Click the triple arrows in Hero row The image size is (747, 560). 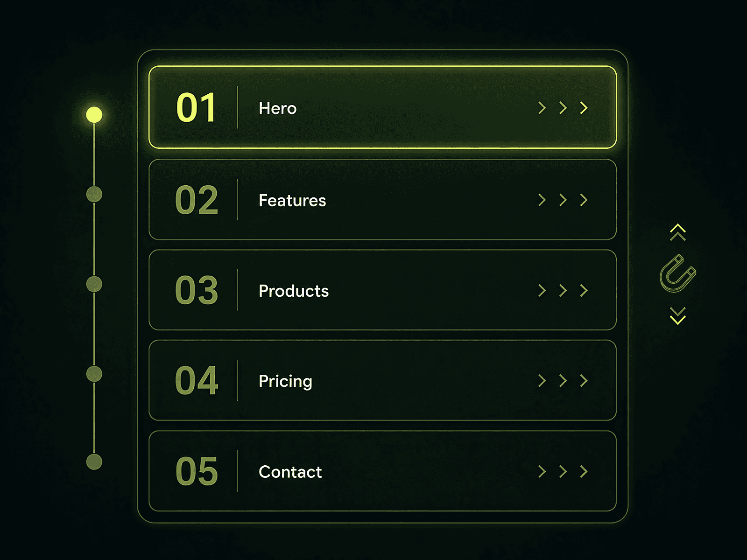[x=563, y=108]
